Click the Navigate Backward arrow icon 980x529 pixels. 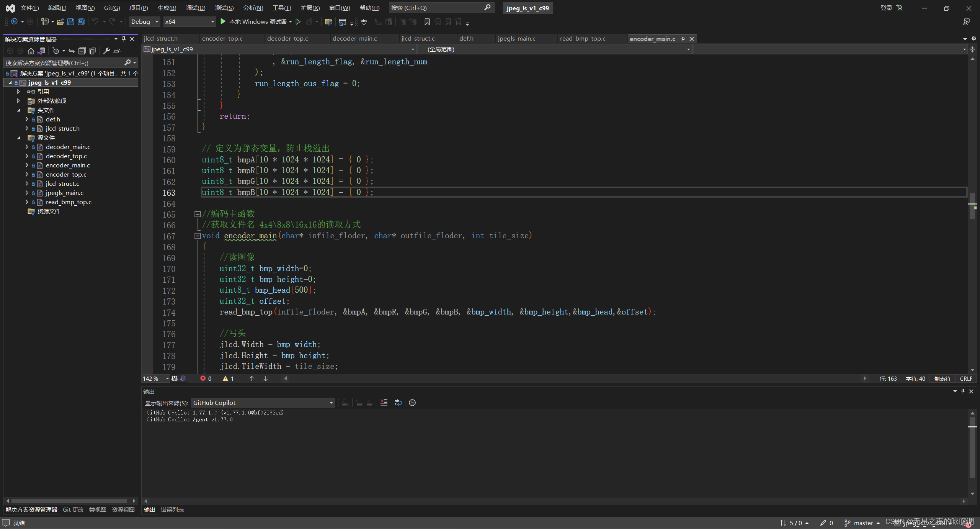coord(14,22)
